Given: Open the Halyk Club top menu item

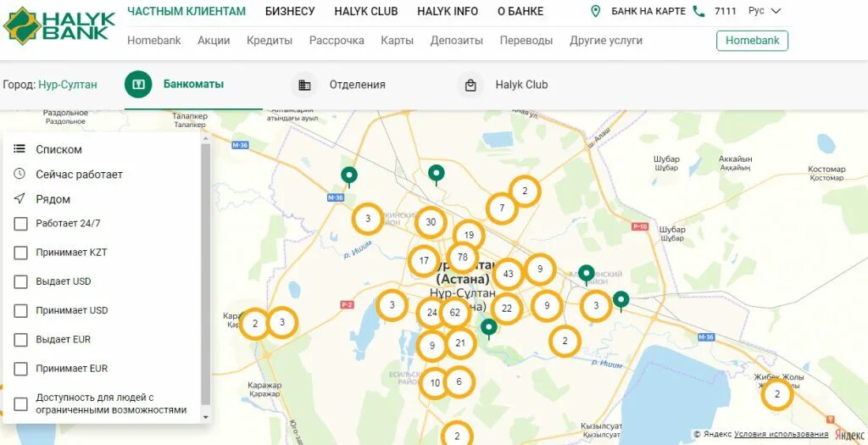Looking at the screenshot, I should [366, 11].
